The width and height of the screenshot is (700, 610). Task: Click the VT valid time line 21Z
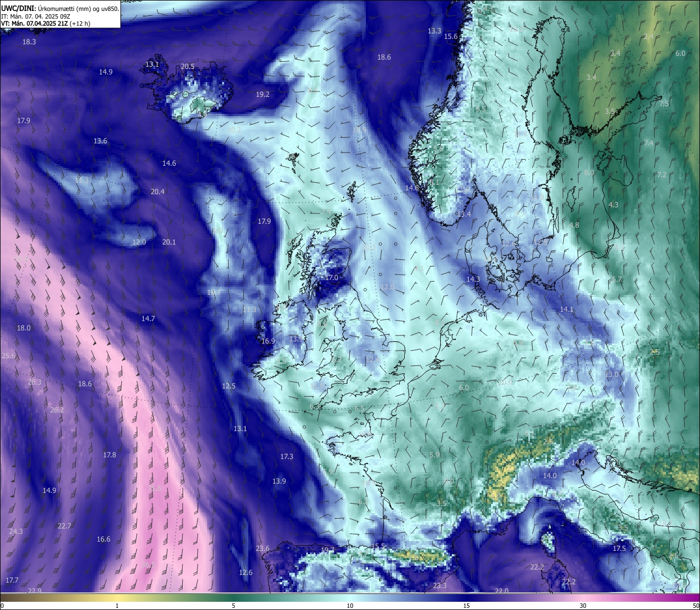46,24
